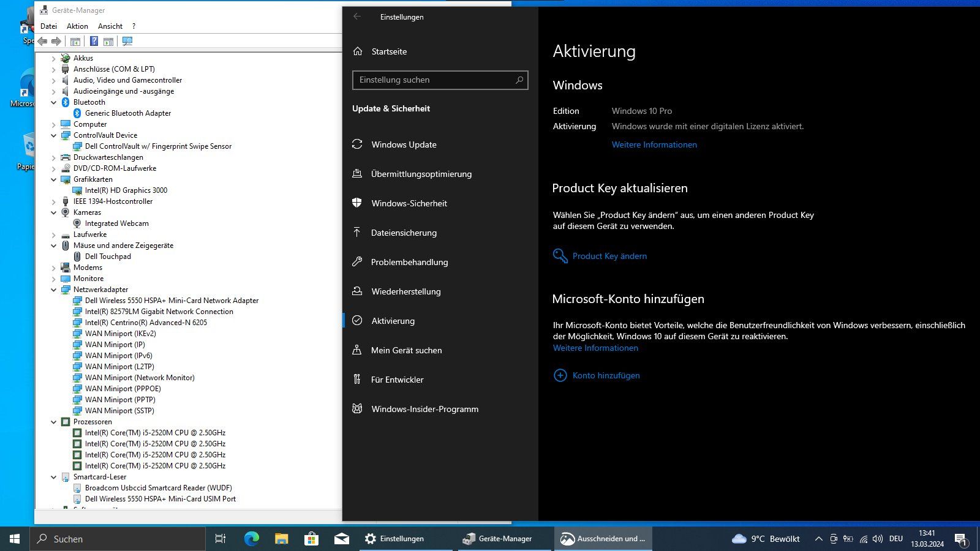Click the Windows Start button

click(x=15, y=539)
